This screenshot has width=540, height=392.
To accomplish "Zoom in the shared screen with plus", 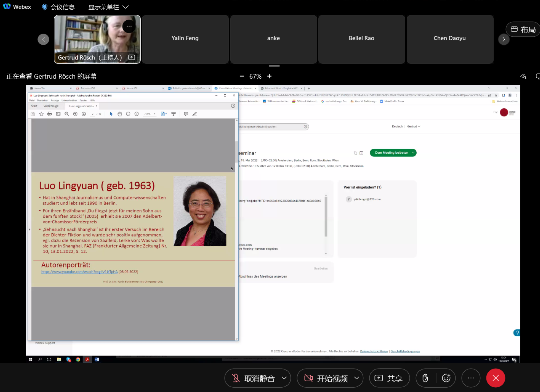I will [x=269, y=76].
